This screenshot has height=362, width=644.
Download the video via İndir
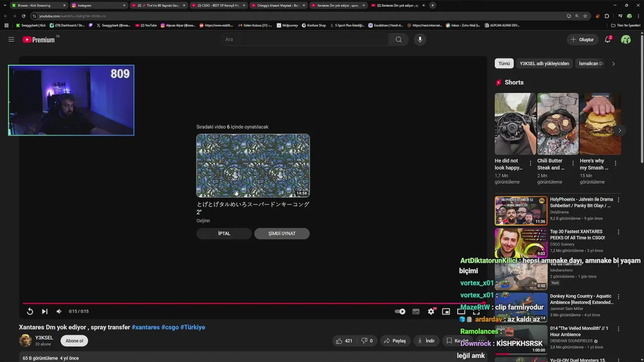click(426, 340)
